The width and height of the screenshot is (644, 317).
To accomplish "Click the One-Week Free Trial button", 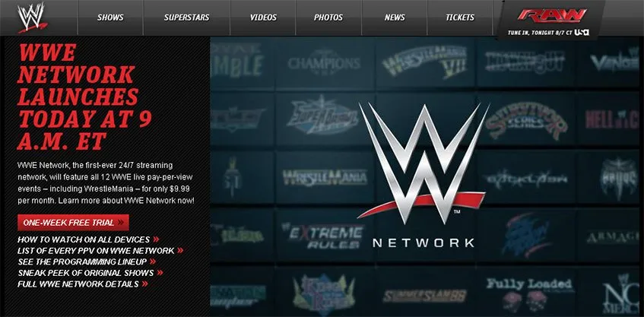I will point(73,223).
